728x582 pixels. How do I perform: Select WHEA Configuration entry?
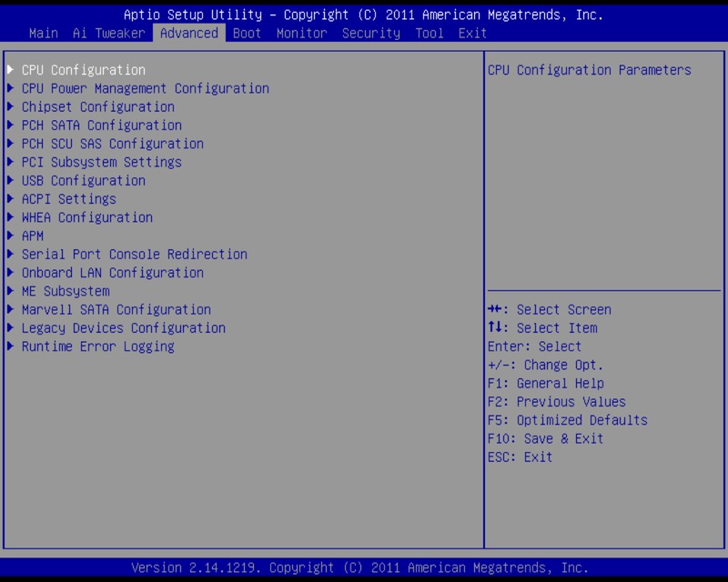pos(86,217)
